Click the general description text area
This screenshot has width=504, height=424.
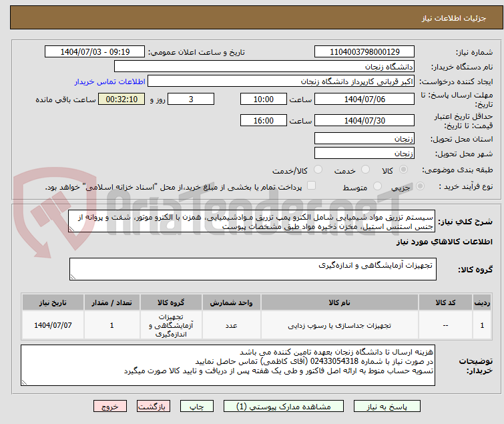[252, 221]
